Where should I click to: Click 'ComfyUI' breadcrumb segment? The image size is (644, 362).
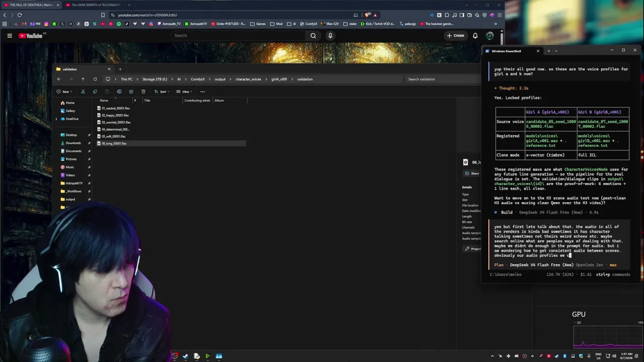pyautogui.click(x=197, y=79)
